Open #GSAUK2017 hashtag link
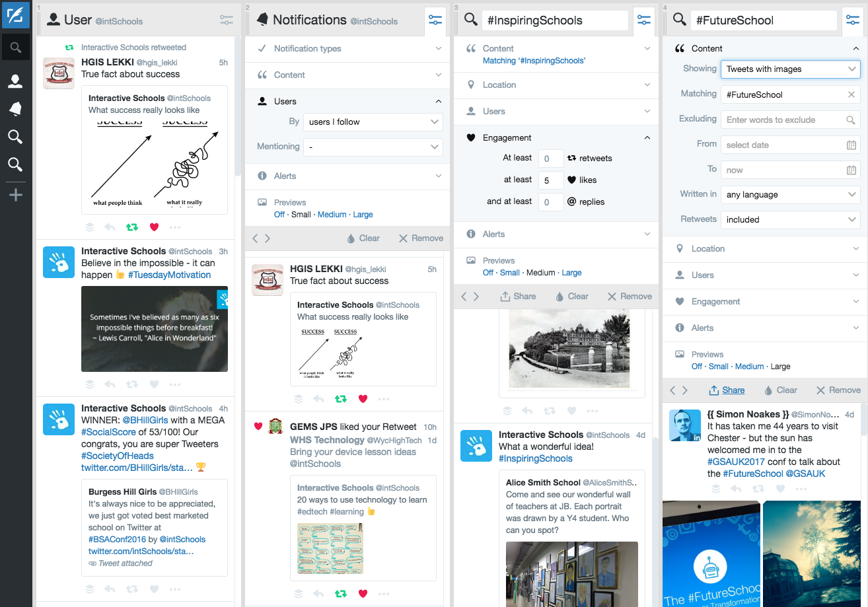The image size is (868, 607). tap(736, 462)
